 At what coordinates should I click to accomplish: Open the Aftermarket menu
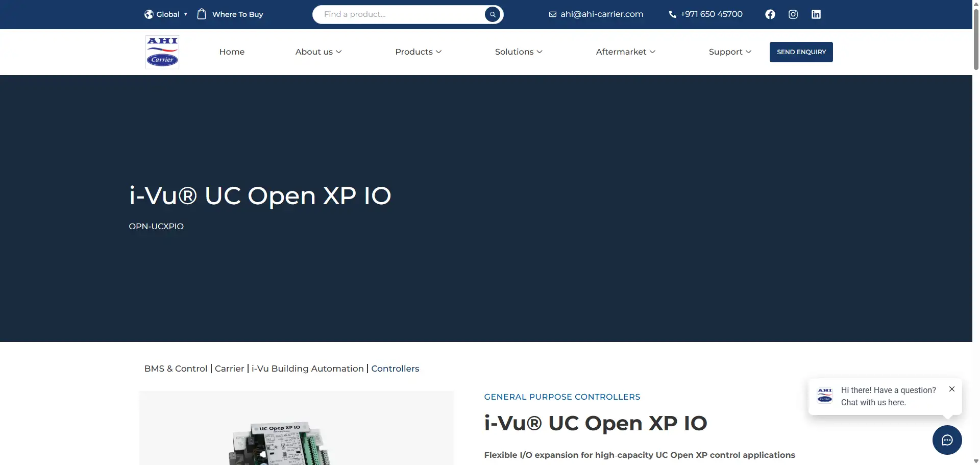coord(621,52)
